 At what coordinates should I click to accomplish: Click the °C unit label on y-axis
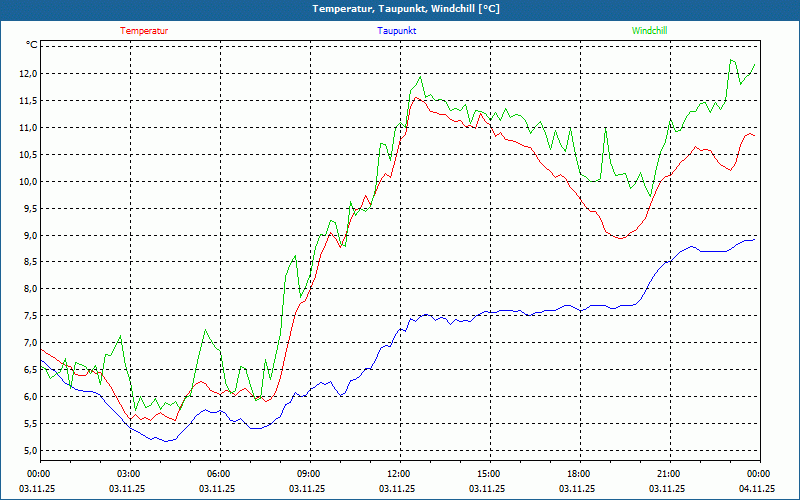(31, 45)
